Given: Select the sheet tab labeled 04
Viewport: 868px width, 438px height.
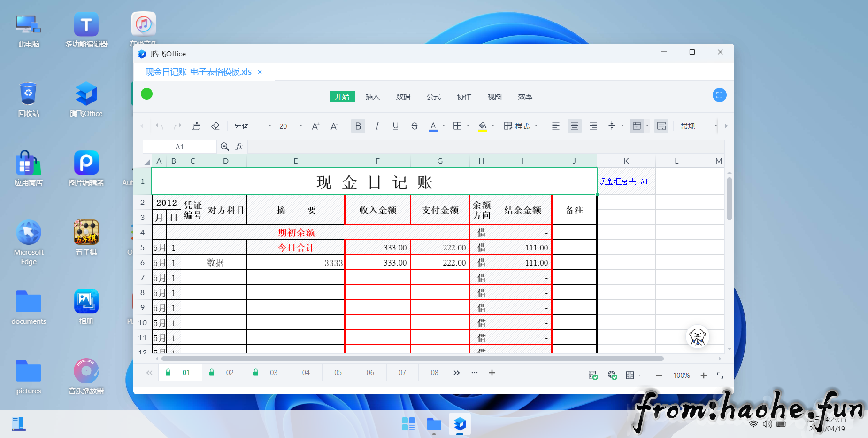Looking at the screenshot, I should click(306, 372).
